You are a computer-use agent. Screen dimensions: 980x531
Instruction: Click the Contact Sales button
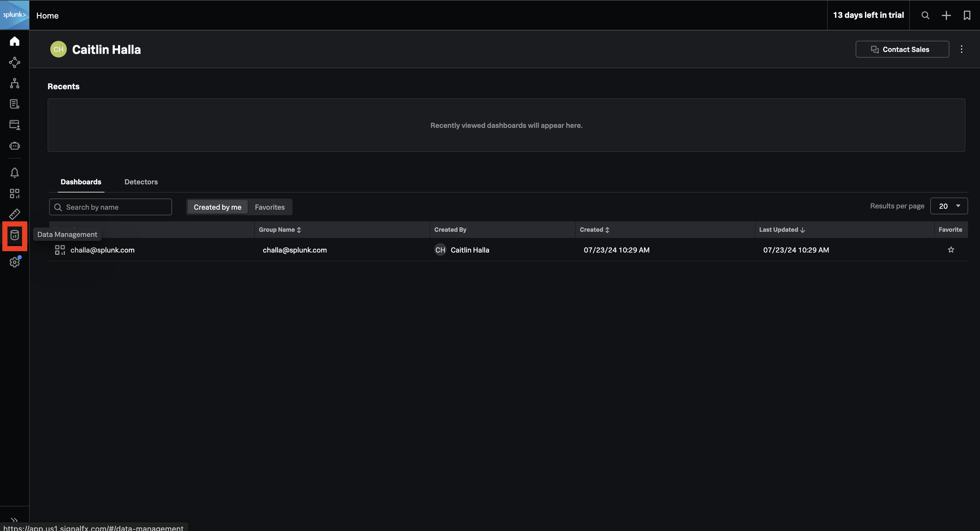tap(902, 49)
